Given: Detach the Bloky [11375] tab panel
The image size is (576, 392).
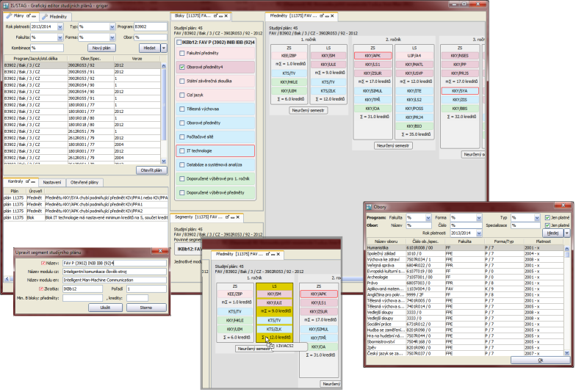Looking at the screenshot, I should click(216, 16).
